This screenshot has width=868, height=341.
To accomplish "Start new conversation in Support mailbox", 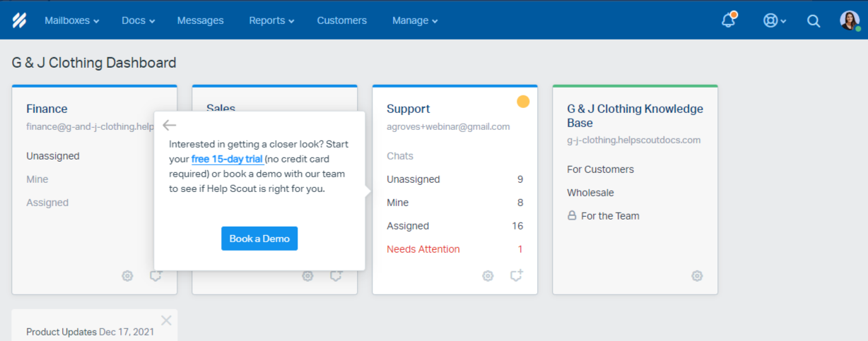I will (517, 275).
